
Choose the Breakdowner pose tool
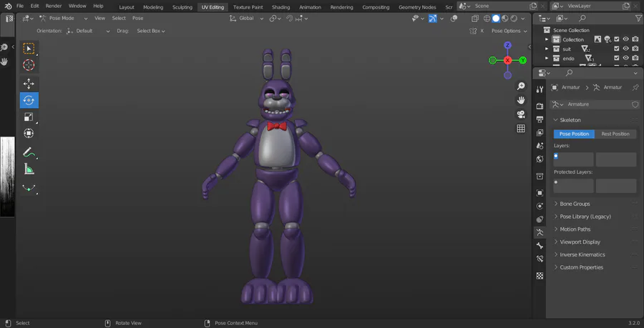tap(29, 187)
